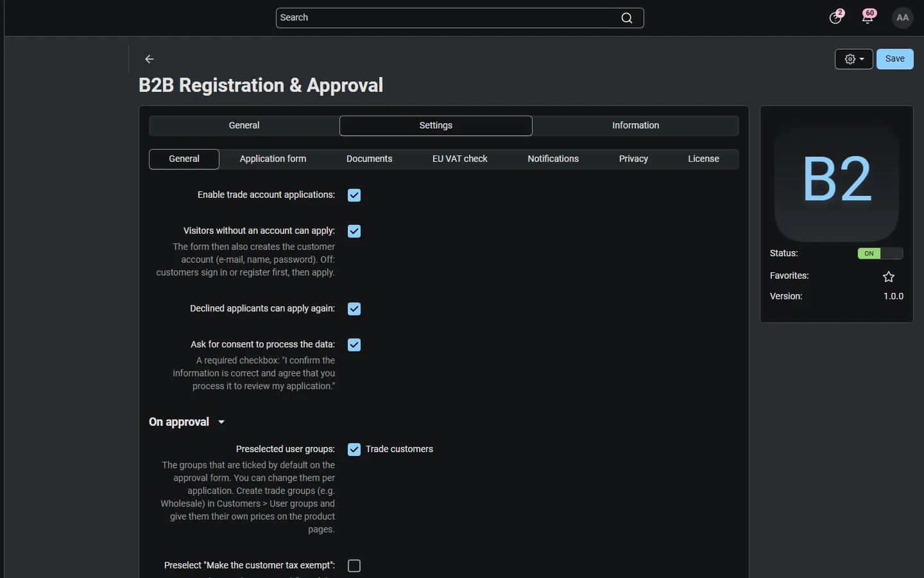Click the Save button
The image size is (924, 578).
894,59
